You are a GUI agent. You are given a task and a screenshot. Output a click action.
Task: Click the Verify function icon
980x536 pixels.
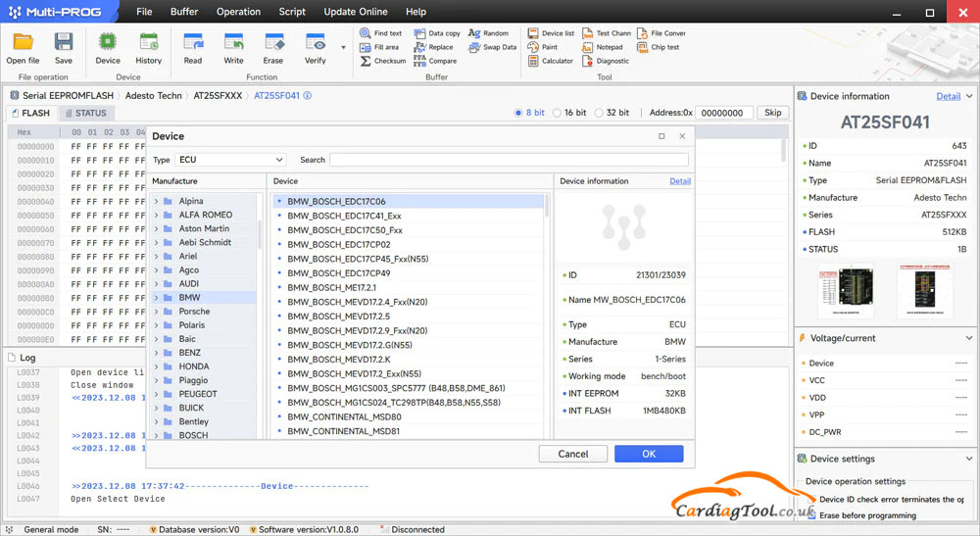click(x=315, y=42)
